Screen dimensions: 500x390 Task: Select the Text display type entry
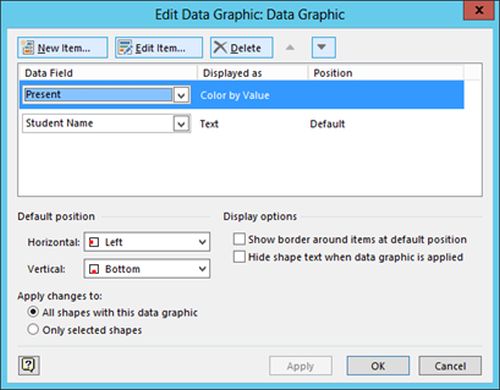click(x=209, y=124)
